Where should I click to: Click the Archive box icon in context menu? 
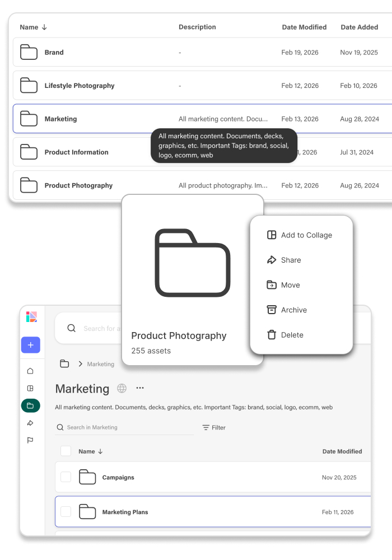tap(272, 310)
